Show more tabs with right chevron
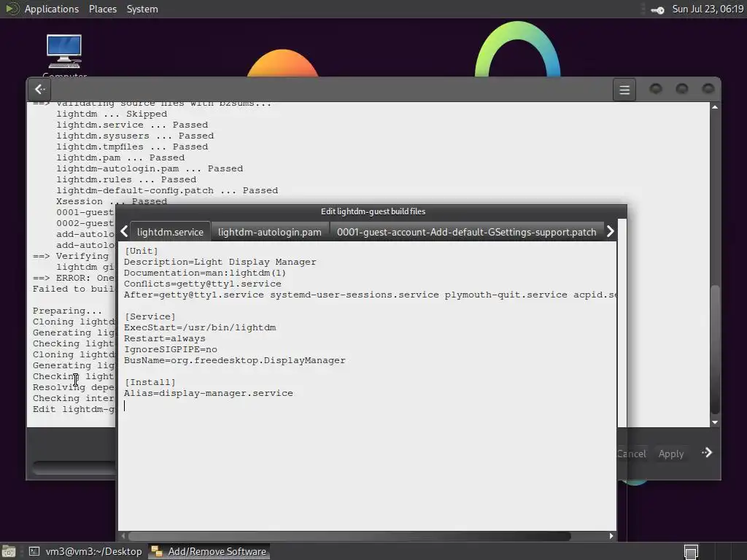This screenshot has height=560, width=747. click(611, 231)
